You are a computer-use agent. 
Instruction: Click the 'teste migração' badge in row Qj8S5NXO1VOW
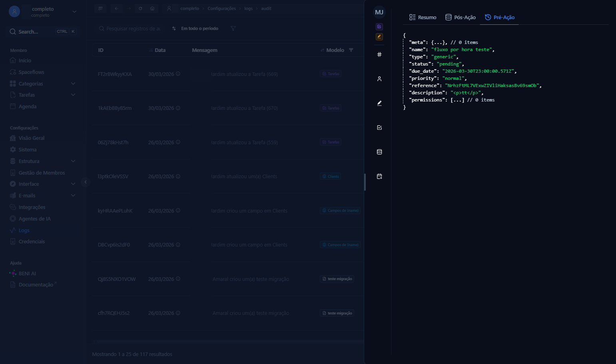337,279
